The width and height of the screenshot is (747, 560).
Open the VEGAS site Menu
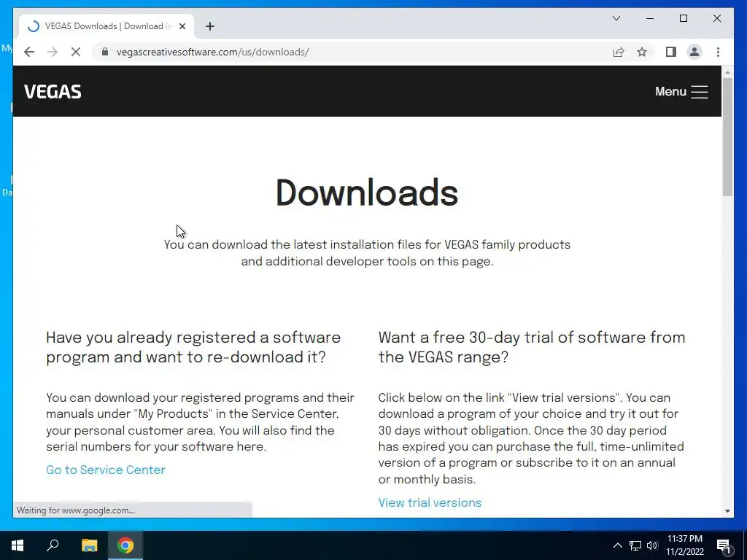(x=681, y=91)
